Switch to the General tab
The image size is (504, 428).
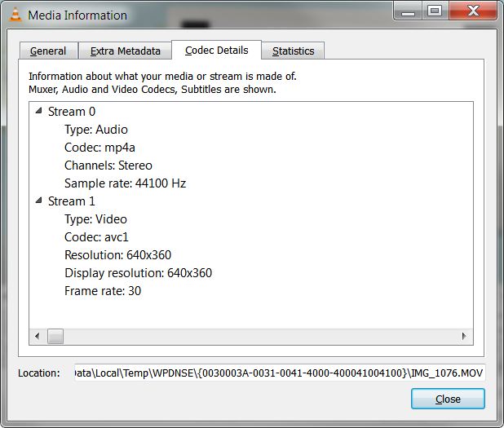[48, 51]
